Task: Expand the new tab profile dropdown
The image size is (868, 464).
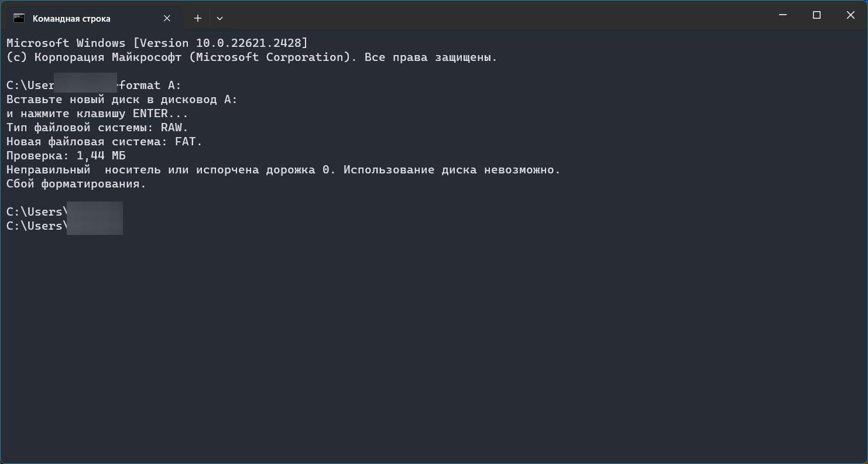Action: pos(219,18)
